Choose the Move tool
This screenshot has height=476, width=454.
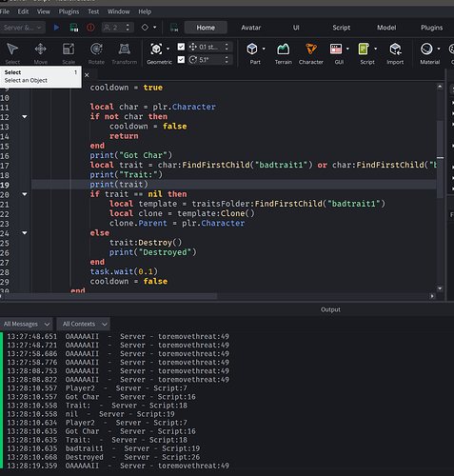[41, 53]
